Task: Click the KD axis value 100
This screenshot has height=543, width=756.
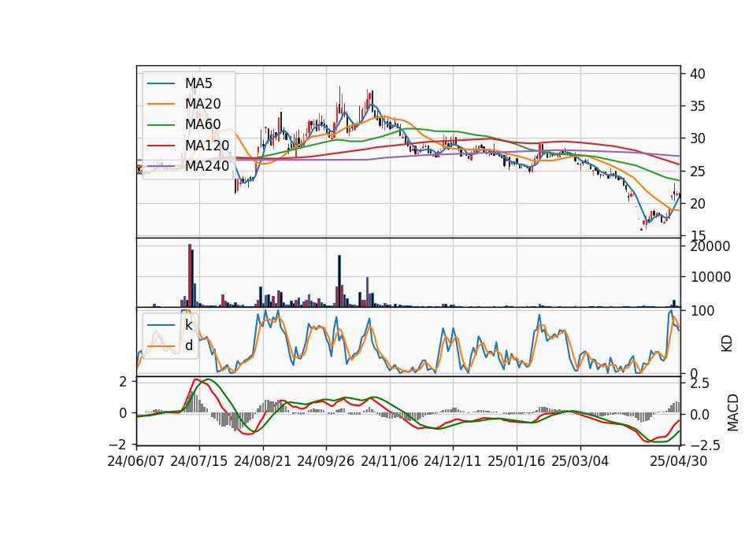Action: (702, 311)
